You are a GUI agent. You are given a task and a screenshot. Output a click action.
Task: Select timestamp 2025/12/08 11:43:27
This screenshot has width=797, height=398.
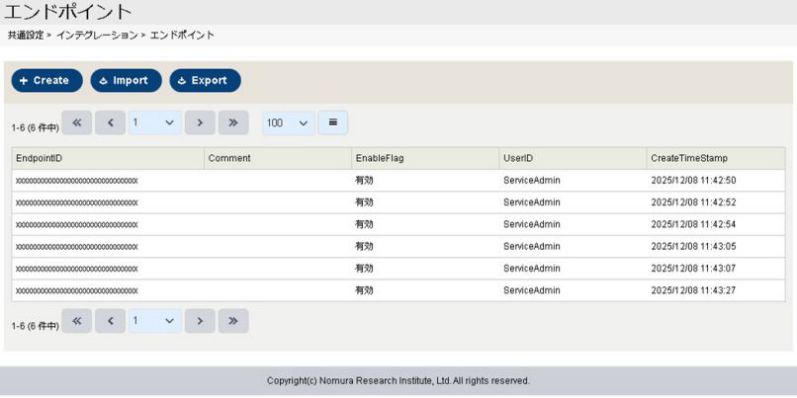point(693,290)
